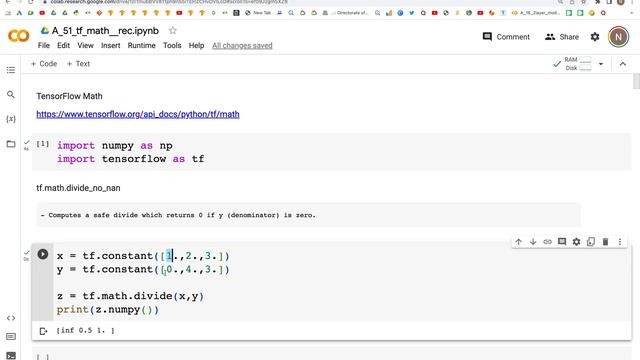Open the View menu
This screenshot has height=360, width=640.
click(x=85, y=45)
